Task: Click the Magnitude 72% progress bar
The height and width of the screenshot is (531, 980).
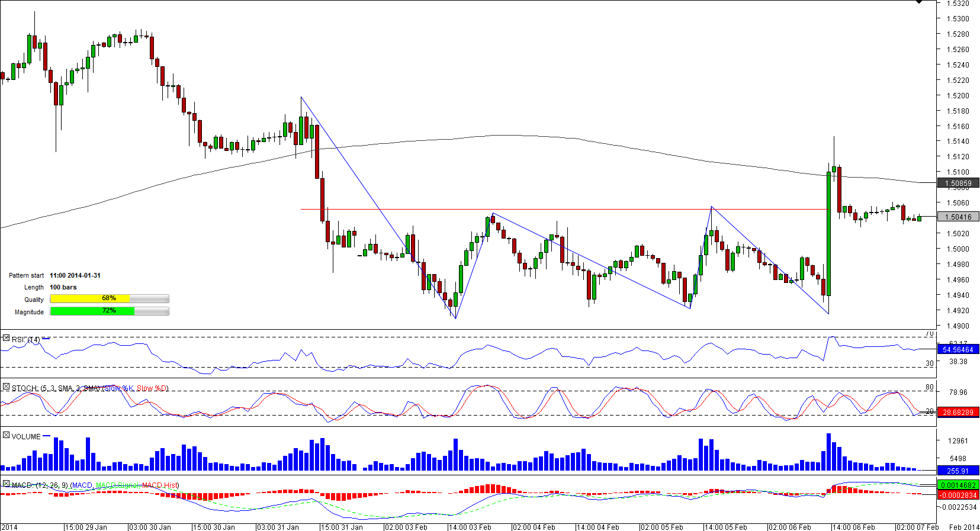Action: coord(110,311)
